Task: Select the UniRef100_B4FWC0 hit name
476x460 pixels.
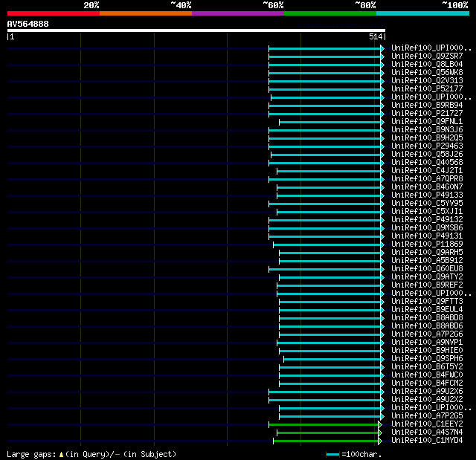Action: click(427, 375)
